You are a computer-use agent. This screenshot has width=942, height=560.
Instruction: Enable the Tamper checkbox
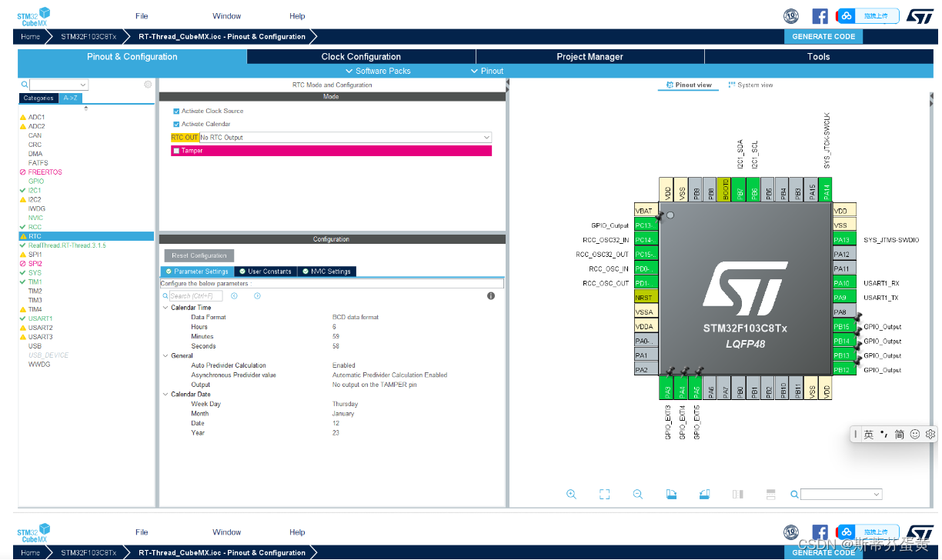[x=176, y=151]
